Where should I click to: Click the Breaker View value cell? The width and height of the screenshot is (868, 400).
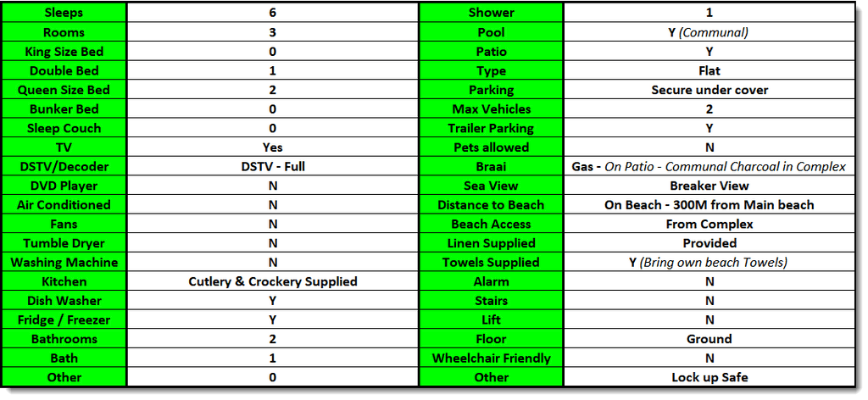[709, 186]
